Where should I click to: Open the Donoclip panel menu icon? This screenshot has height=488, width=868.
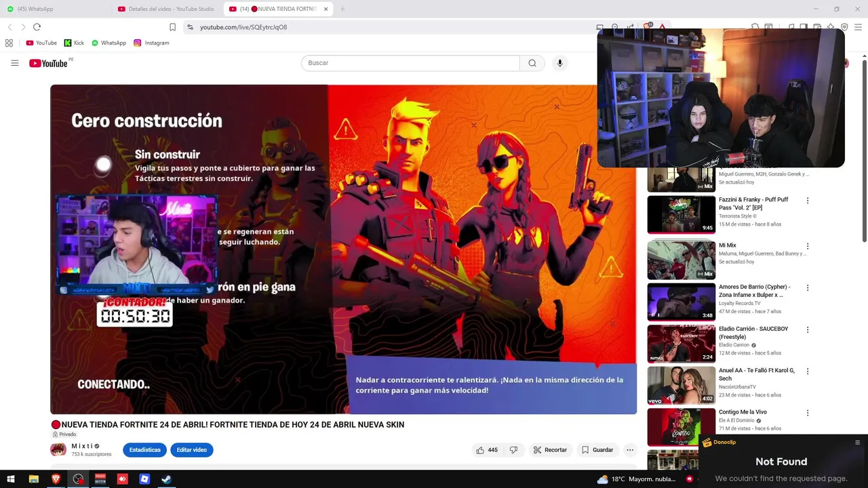tap(857, 443)
